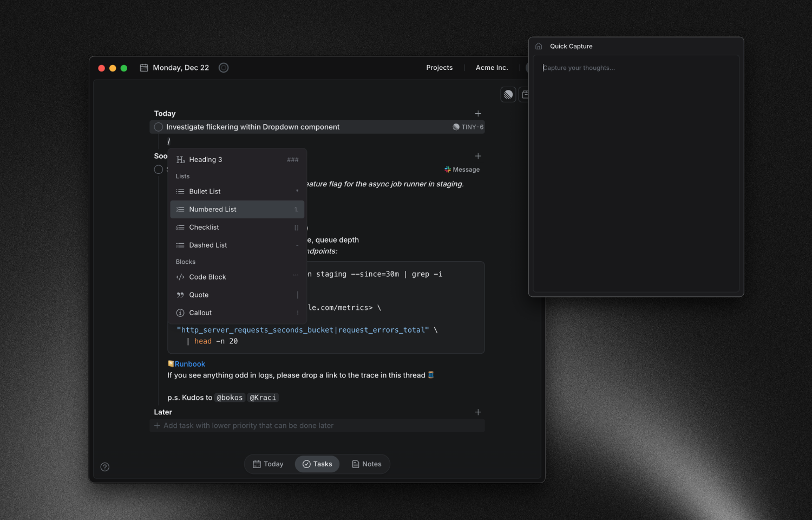Open the Slack Message badge
812x520 pixels.
pyautogui.click(x=462, y=170)
